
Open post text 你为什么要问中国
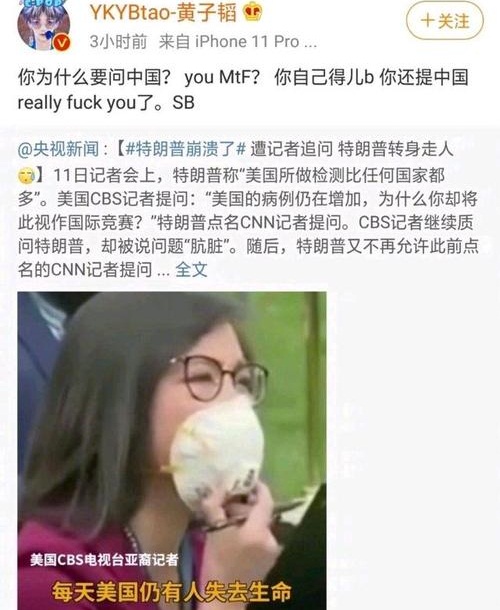coord(95,77)
